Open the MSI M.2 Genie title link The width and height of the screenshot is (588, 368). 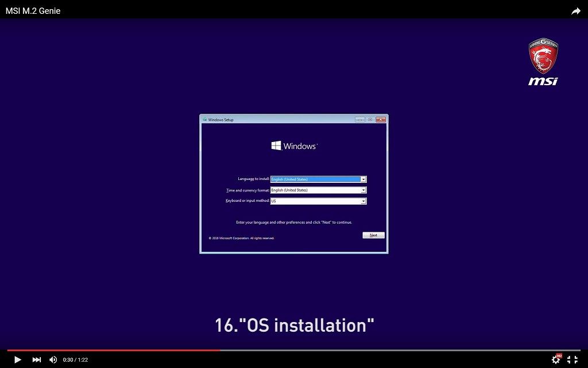[x=33, y=11]
